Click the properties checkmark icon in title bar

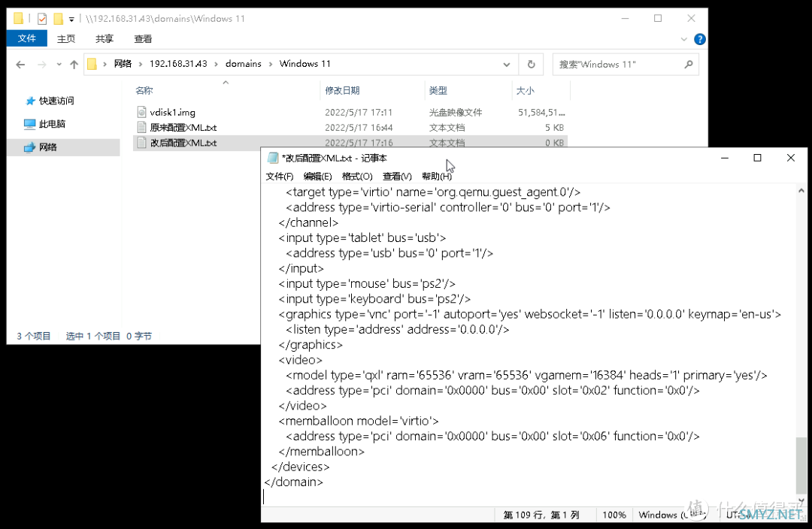click(42, 19)
